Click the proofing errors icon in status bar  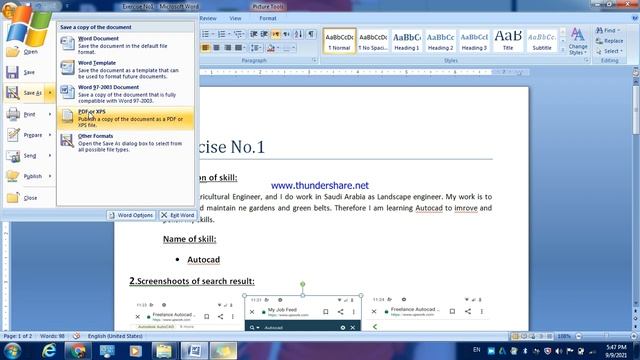[76, 336]
